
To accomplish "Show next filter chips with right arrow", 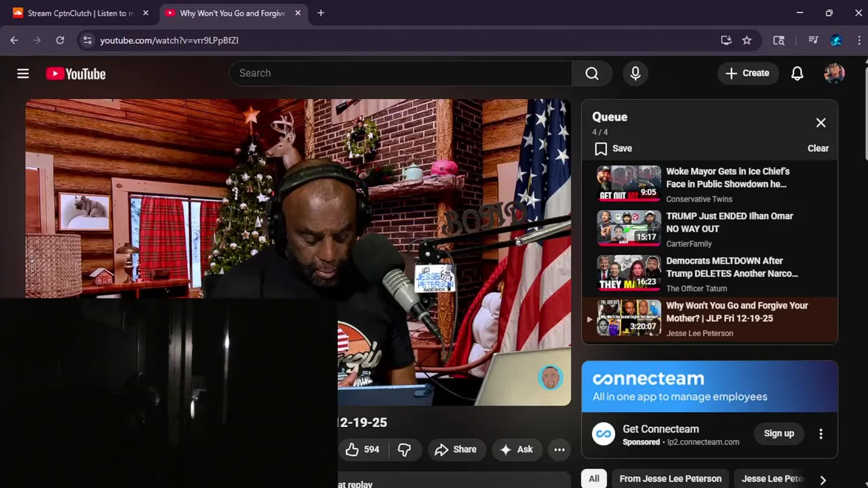I will click(823, 480).
